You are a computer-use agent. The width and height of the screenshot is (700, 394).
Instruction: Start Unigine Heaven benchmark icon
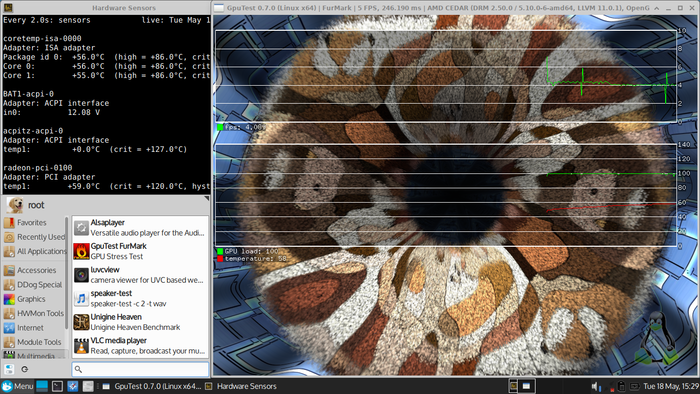point(81,322)
